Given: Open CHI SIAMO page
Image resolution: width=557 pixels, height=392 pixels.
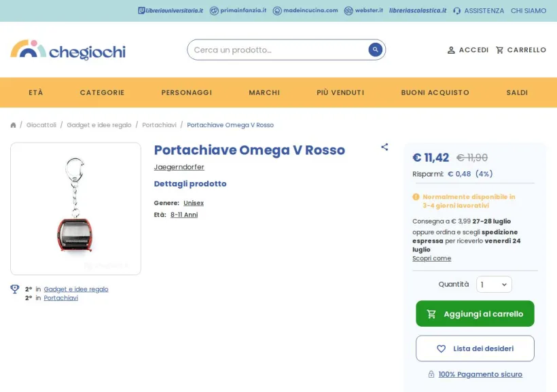Looking at the screenshot, I should [528, 11].
